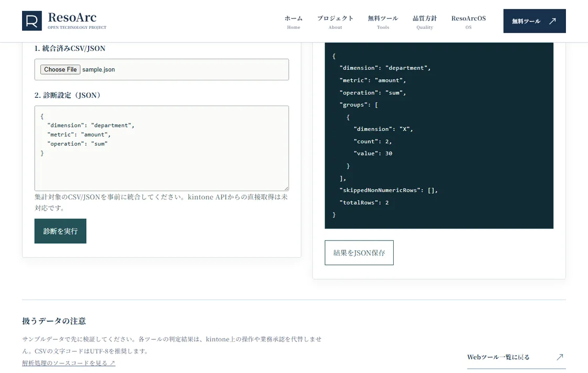Click the heading 2. 診断設定（JSON）
Image resolution: width=588 pixels, height=373 pixels.
[68, 95]
